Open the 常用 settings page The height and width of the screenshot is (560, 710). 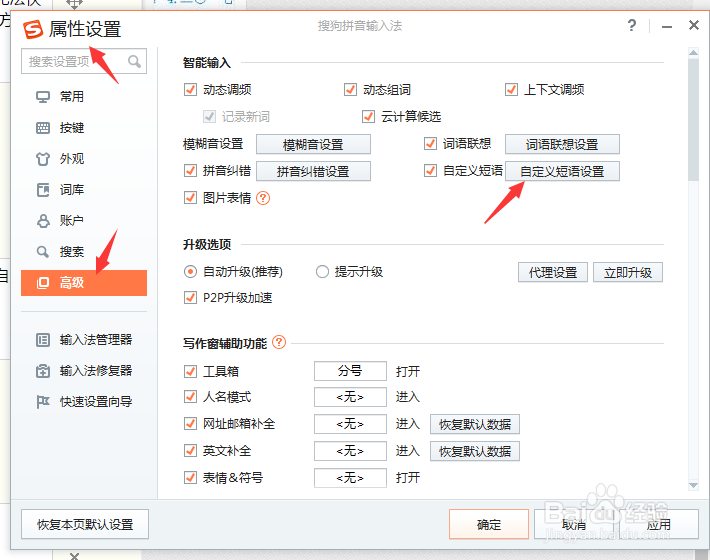click(84, 97)
